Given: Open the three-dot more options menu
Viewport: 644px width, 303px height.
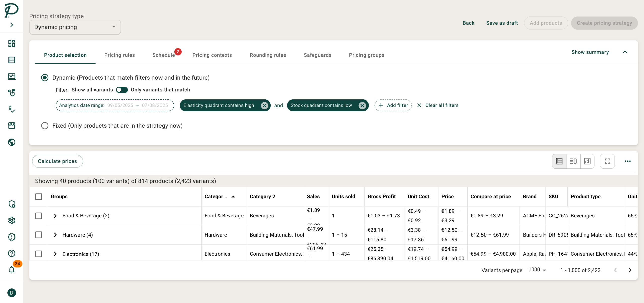Looking at the screenshot, I should [x=627, y=161].
